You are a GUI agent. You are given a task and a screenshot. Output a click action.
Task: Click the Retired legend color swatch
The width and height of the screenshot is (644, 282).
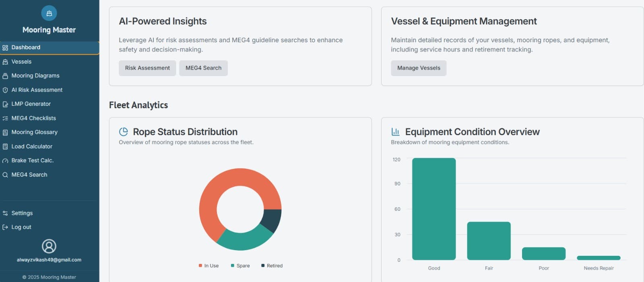(263, 266)
